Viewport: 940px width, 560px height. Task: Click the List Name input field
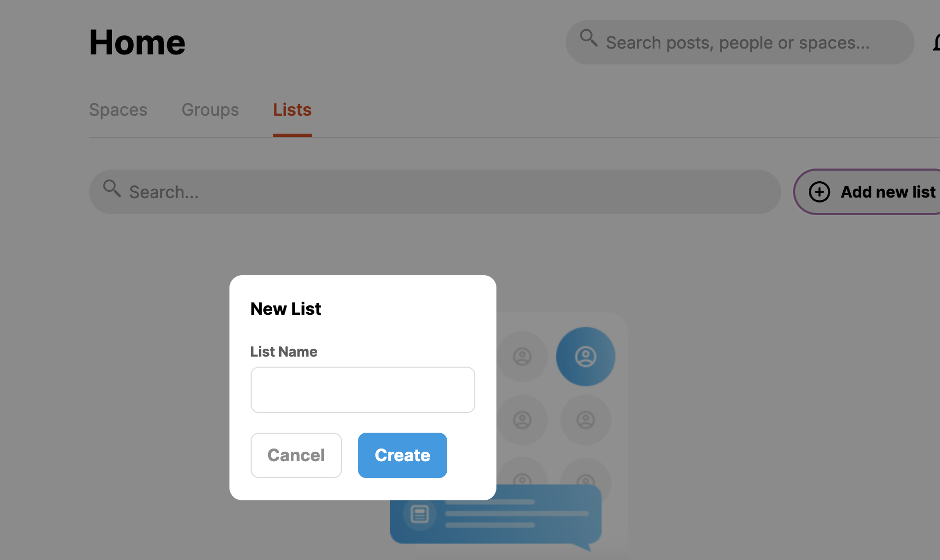[363, 389]
